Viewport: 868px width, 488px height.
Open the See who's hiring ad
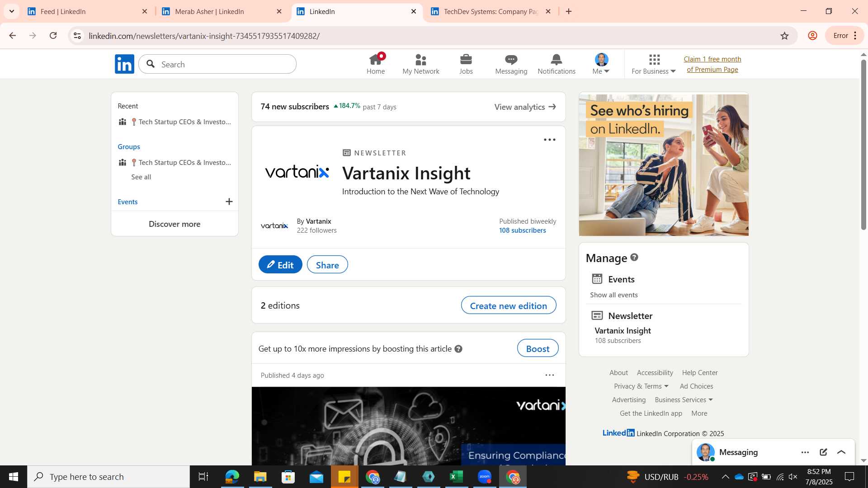tap(664, 165)
